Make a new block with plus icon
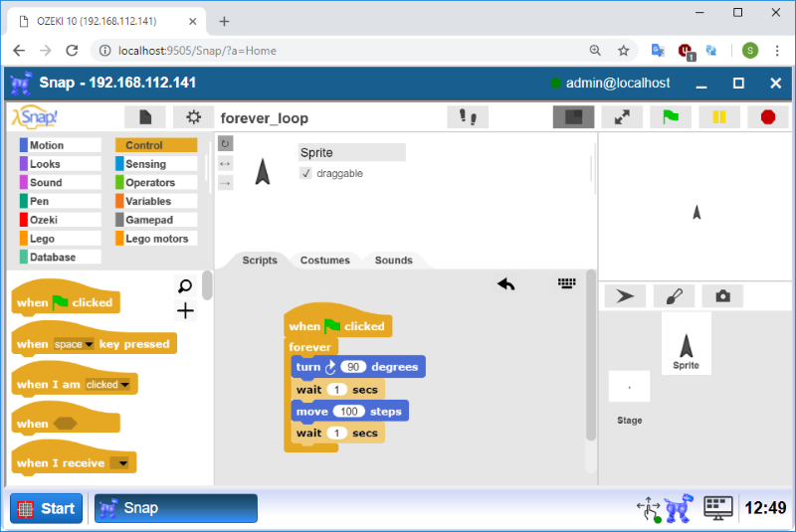796x532 pixels. [185, 310]
